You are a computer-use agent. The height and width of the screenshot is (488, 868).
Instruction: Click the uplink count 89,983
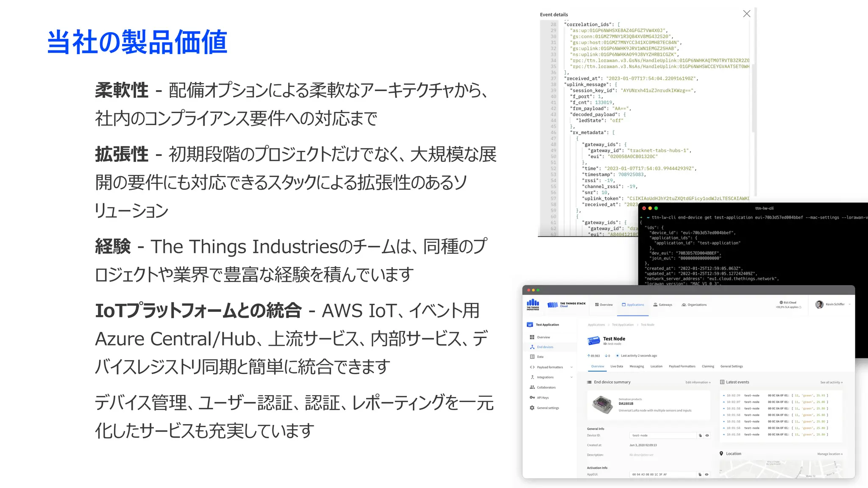pyautogui.click(x=593, y=356)
